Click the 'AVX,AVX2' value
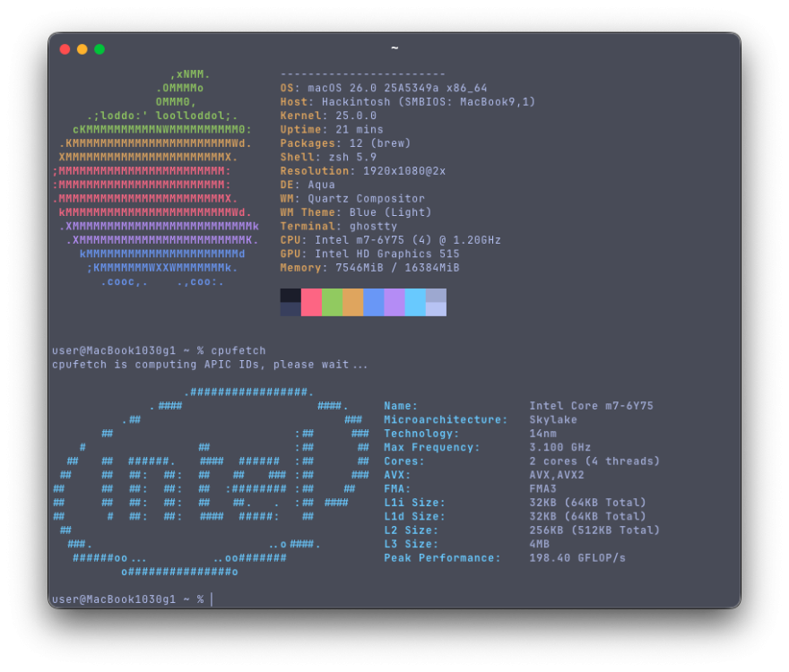This screenshot has width=789, height=672. click(557, 475)
